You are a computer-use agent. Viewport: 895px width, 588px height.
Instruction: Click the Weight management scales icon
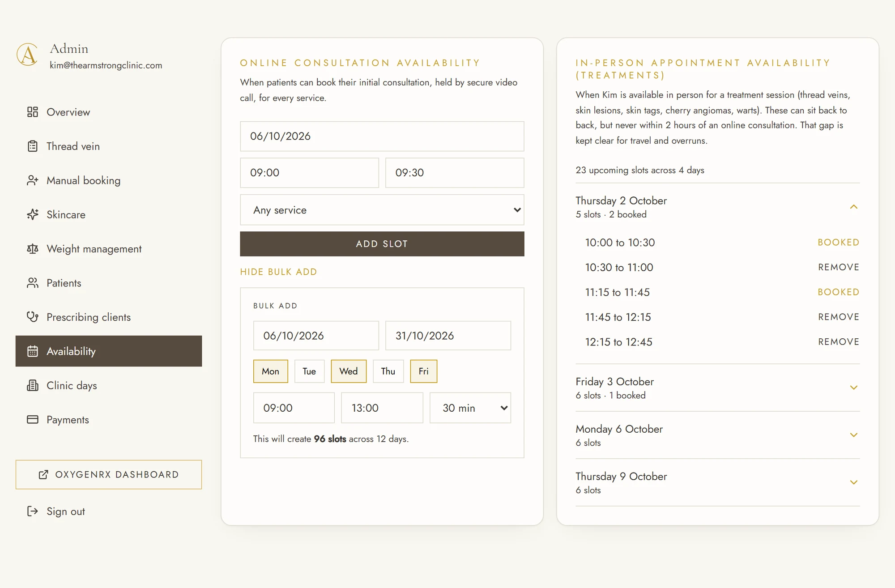point(33,249)
